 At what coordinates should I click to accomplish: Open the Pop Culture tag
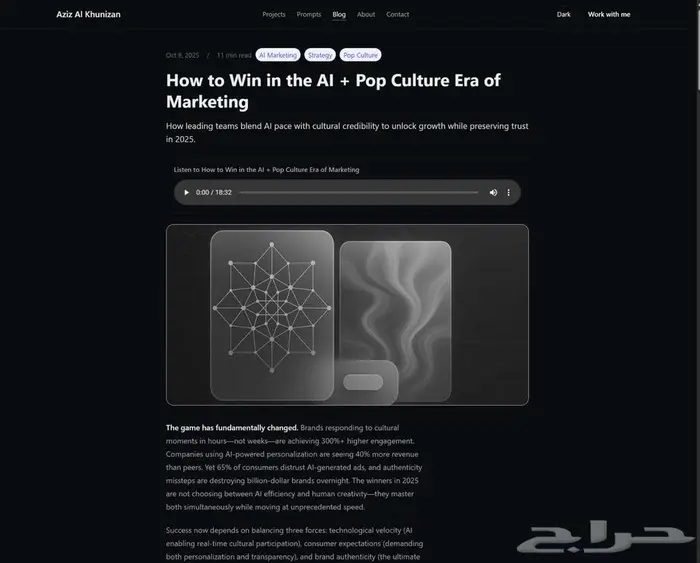tap(360, 55)
